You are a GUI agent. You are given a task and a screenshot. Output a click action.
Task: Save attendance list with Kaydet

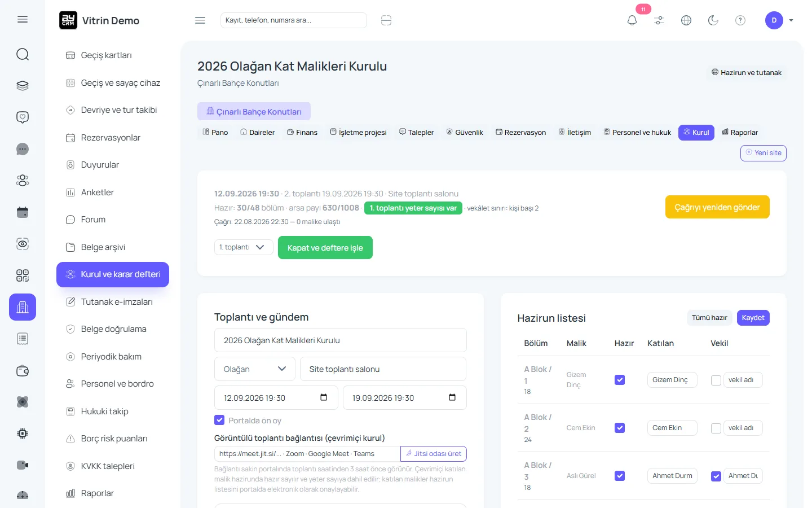[x=753, y=318]
